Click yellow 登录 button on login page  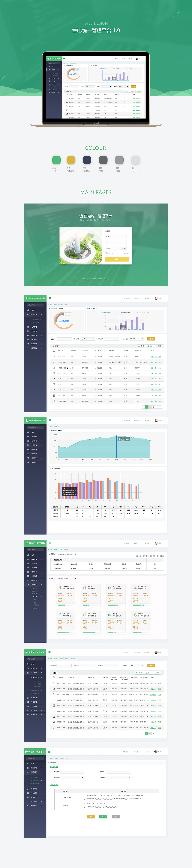(117, 259)
